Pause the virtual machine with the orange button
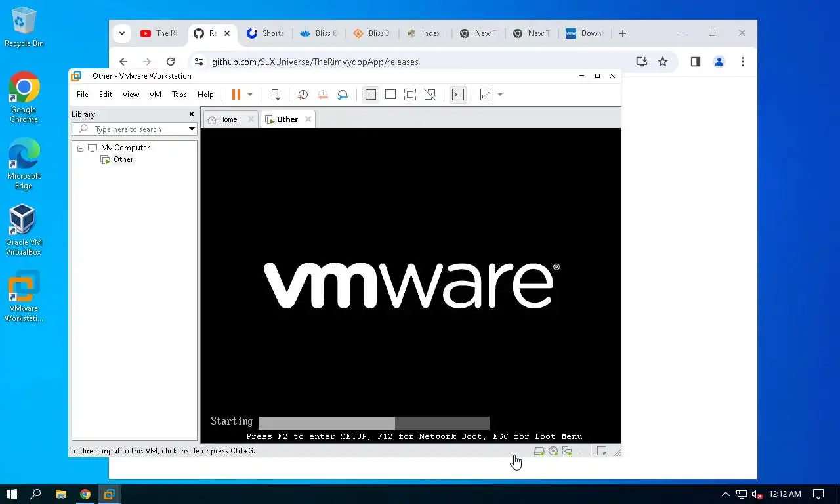Viewport: 840px width, 504px height. 236,94
